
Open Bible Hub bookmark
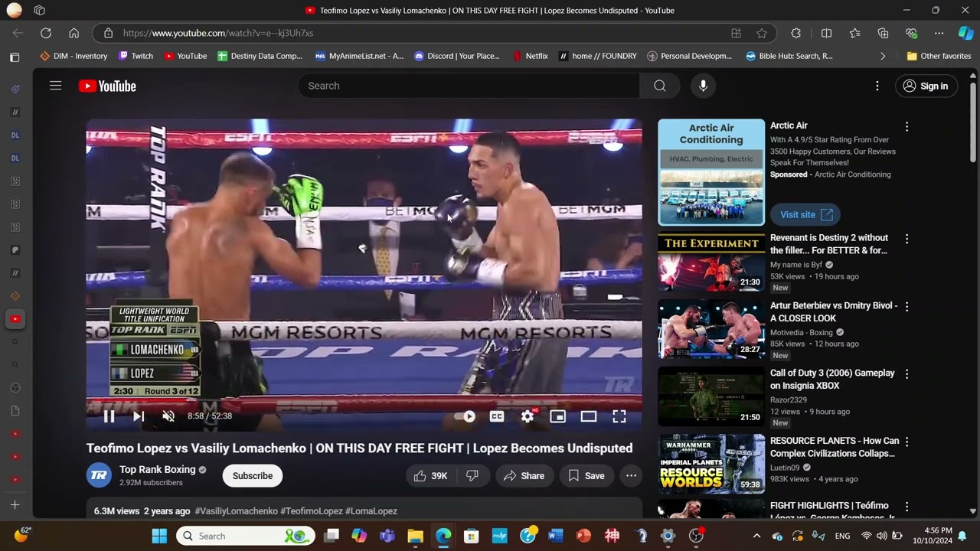coord(789,56)
